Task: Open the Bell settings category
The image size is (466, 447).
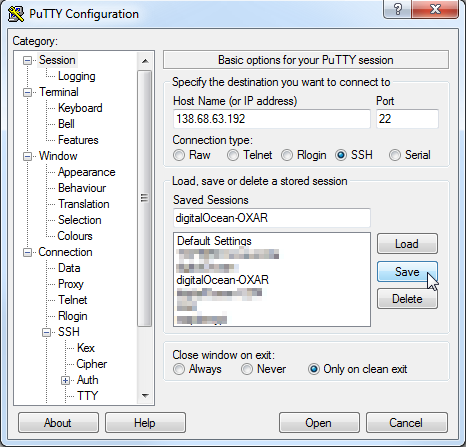Action: [66, 124]
